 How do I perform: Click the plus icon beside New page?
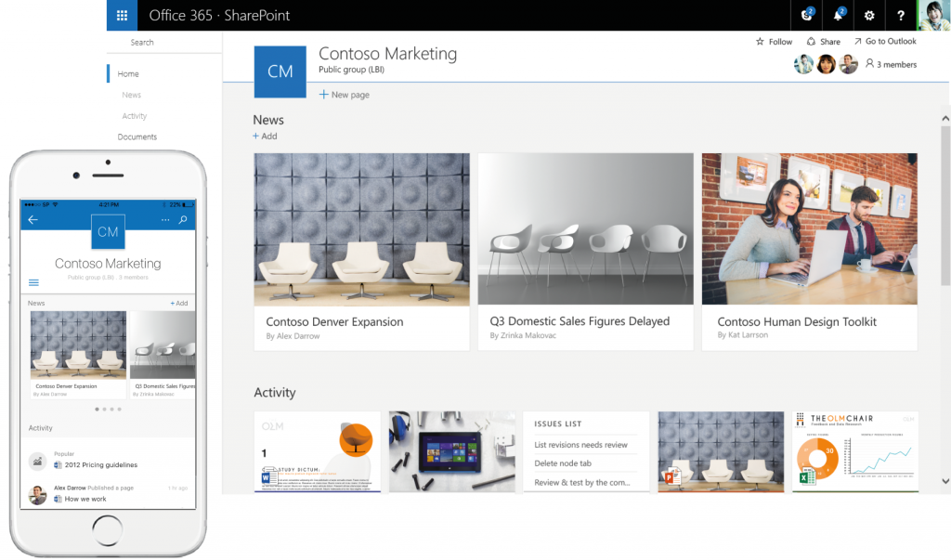tap(324, 95)
